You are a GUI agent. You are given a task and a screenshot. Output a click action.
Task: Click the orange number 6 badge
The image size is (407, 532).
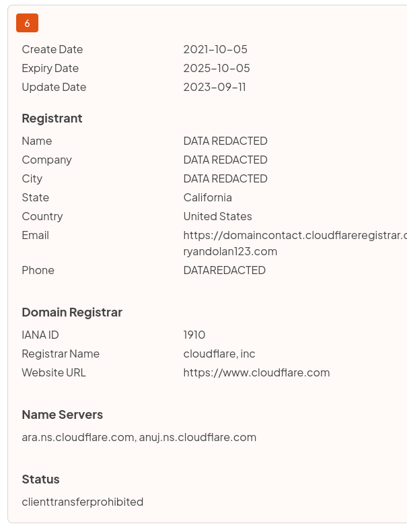click(27, 23)
